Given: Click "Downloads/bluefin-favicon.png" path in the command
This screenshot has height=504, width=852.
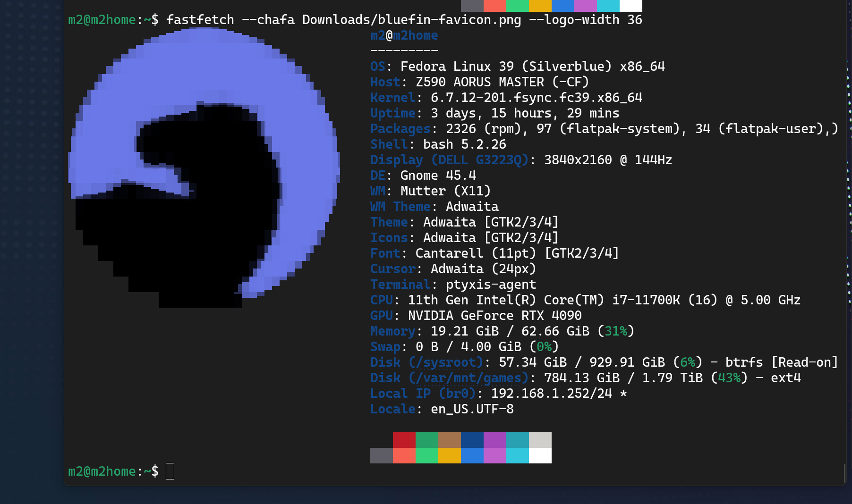Looking at the screenshot, I should (x=412, y=20).
